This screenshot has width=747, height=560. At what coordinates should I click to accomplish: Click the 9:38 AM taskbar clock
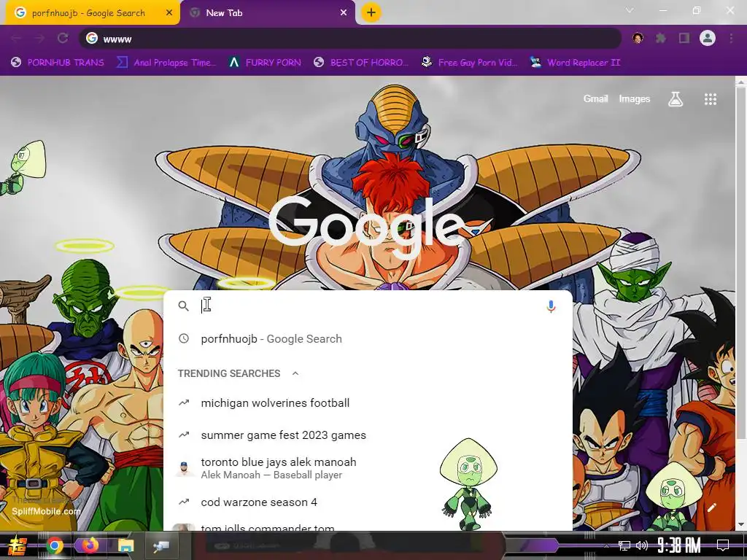coord(679,545)
